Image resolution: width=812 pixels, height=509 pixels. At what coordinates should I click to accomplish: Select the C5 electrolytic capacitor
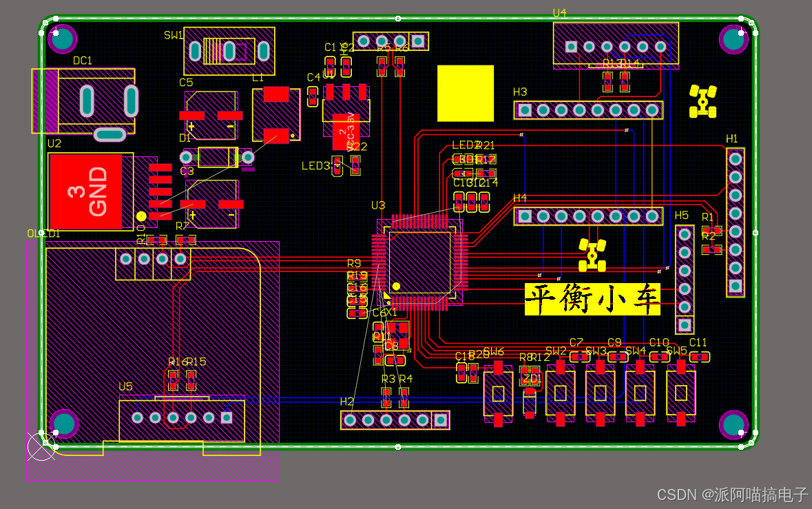(x=211, y=116)
